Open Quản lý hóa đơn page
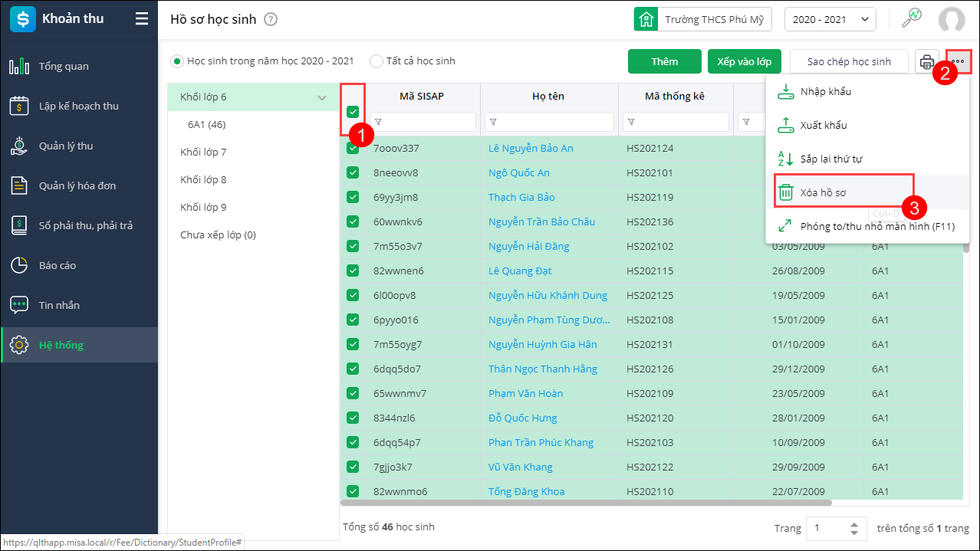Image resolution: width=980 pixels, height=551 pixels. (79, 185)
